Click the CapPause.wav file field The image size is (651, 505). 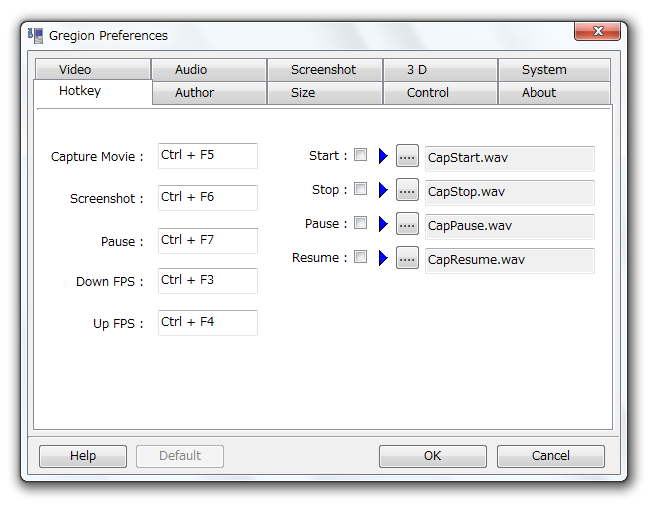click(x=510, y=226)
